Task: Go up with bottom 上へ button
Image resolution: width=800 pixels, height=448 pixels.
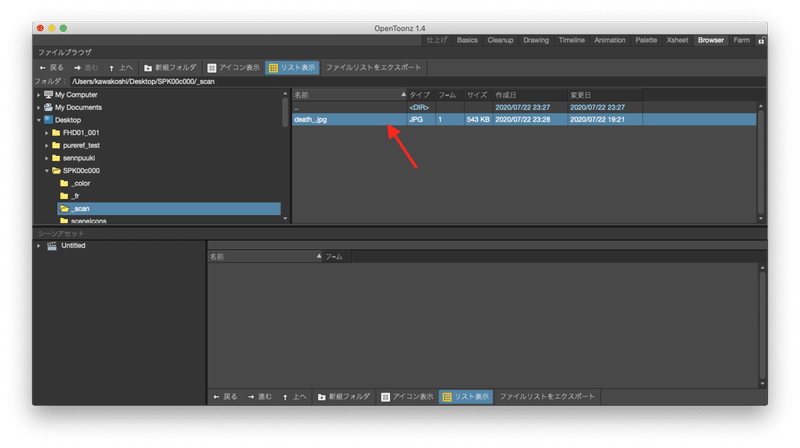Action: tap(294, 396)
